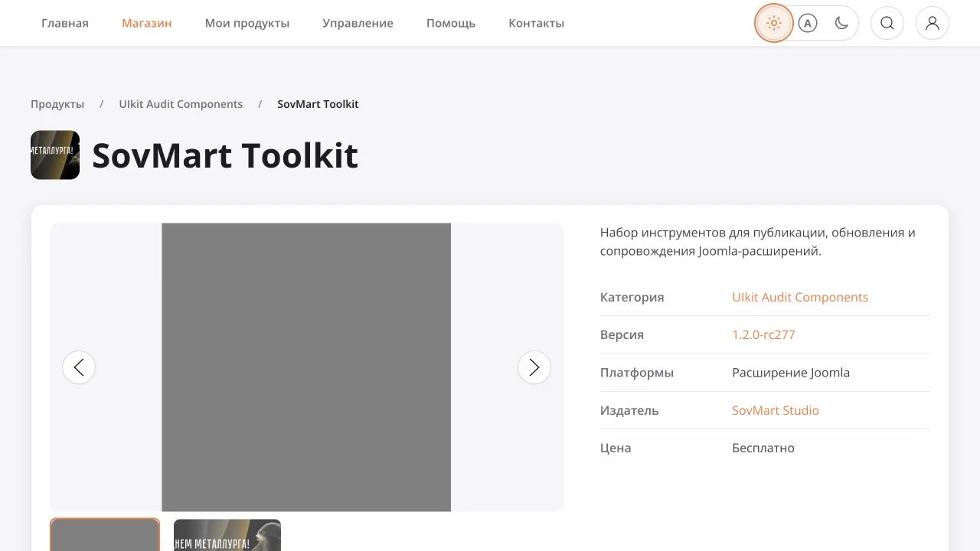Image resolution: width=980 pixels, height=551 pixels.
Task: Select the Металлурга gallery thumbnail
Action: point(227,535)
